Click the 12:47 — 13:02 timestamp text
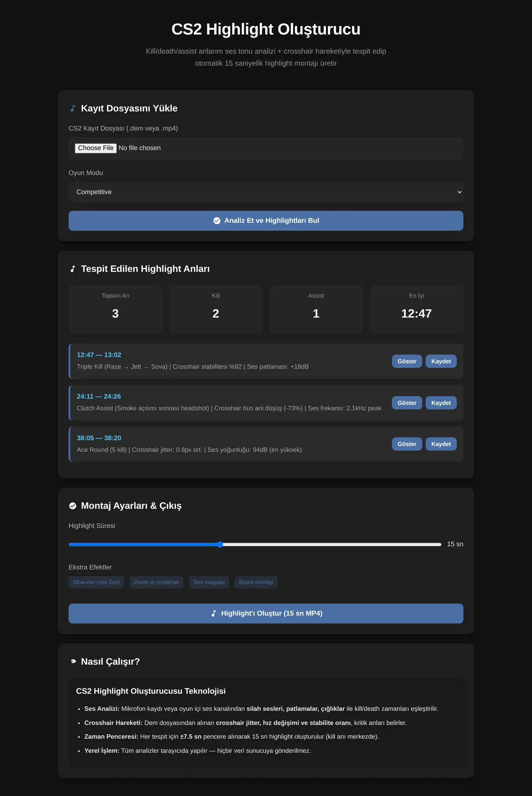This screenshot has width=532, height=796. pyautogui.click(x=99, y=355)
